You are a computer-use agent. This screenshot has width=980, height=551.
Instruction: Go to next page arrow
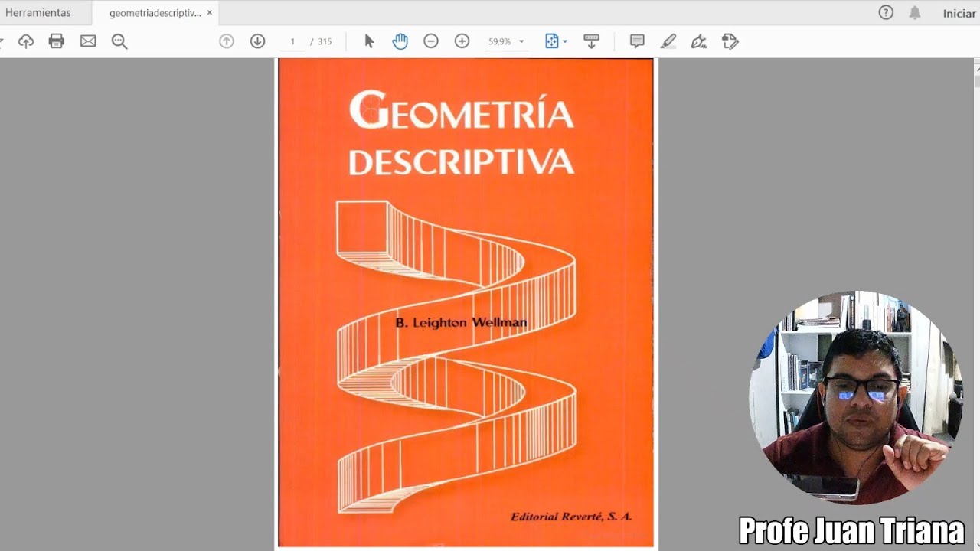258,41
